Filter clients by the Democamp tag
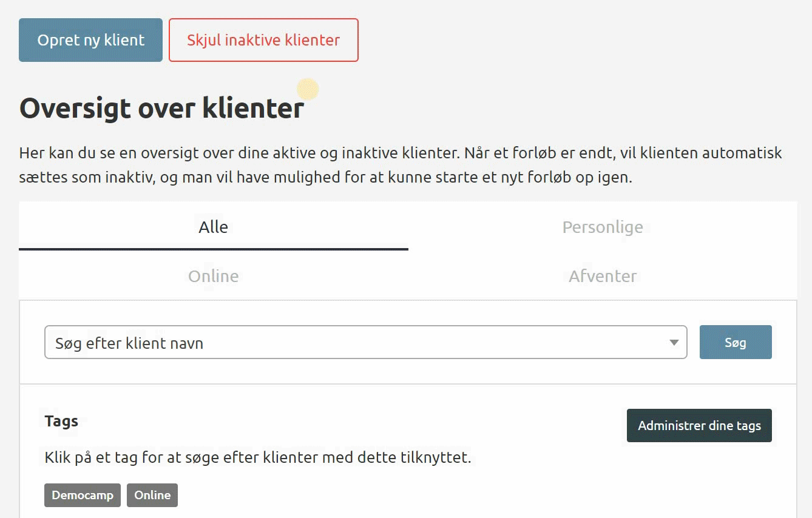The width and height of the screenshot is (812, 518). click(83, 495)
